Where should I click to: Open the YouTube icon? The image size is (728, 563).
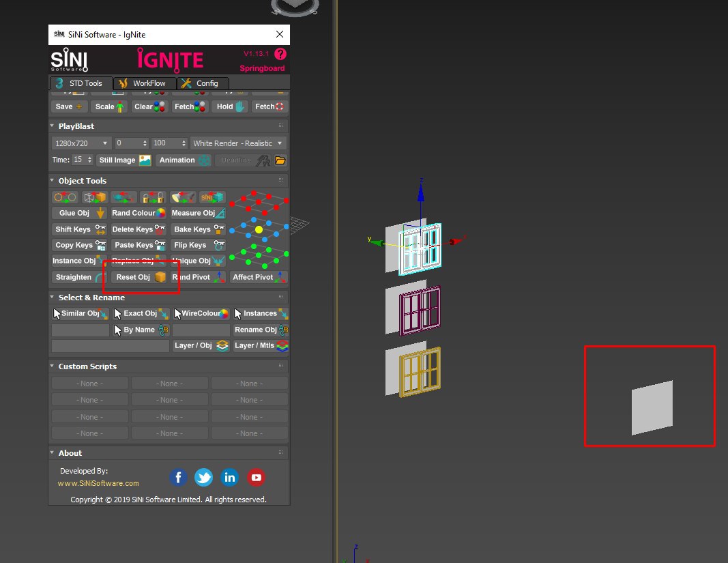coord(256,477)
